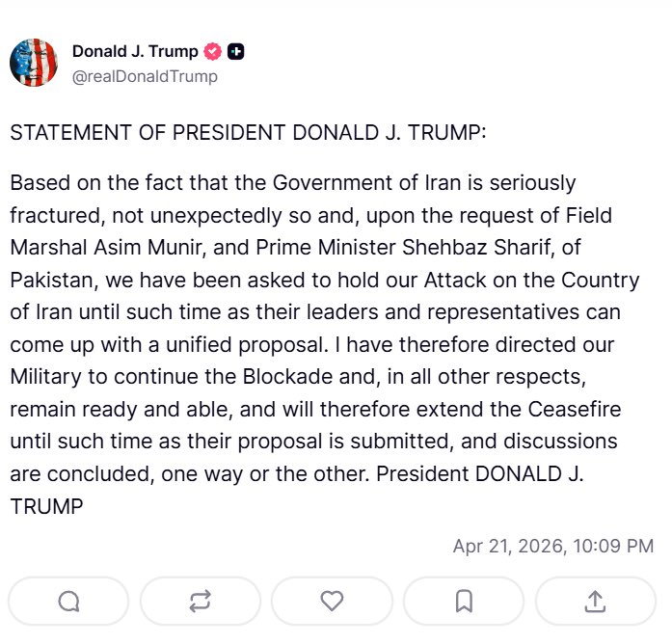This screenshot has height=644, width=672.
Task: Click the red verified checkmark badge
Action: point(213,51)
